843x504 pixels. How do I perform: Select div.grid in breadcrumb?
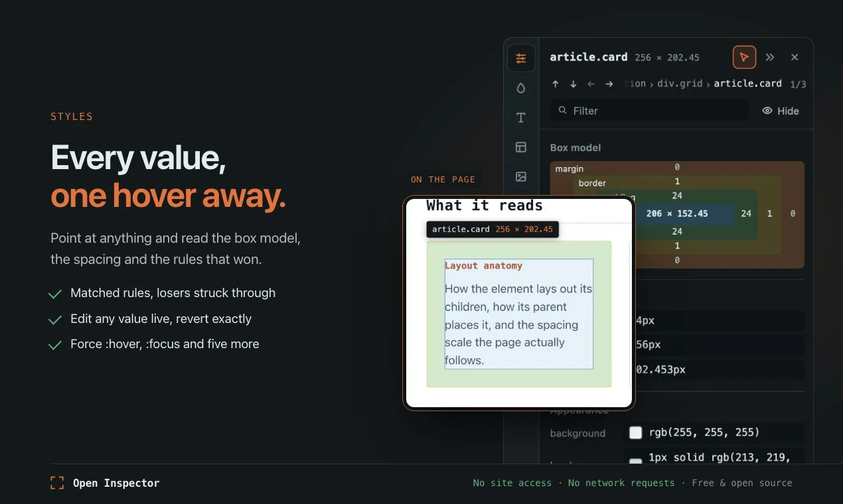[x=681, y=84]
